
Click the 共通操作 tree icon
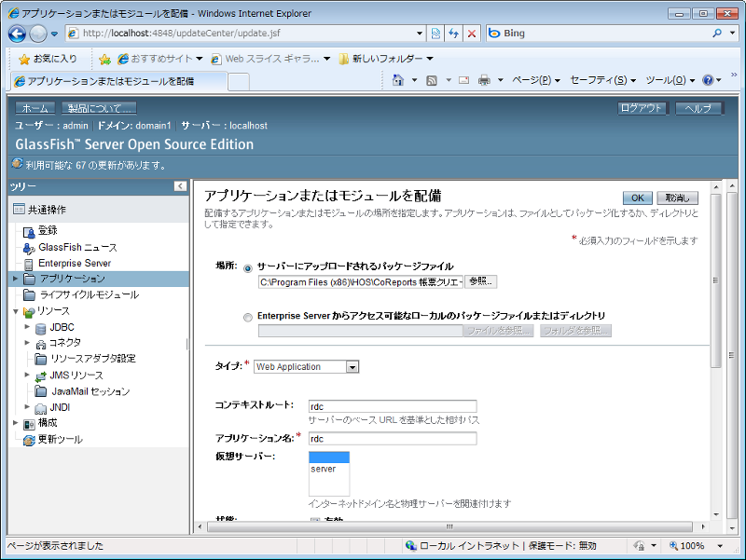pyautogui.click(x=19, y=209)
